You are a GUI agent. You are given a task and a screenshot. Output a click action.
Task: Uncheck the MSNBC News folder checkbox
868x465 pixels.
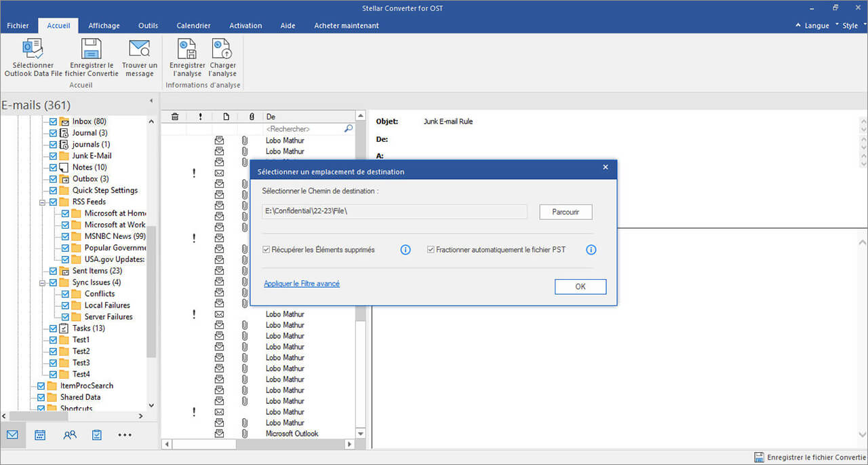tap(65, 236)
